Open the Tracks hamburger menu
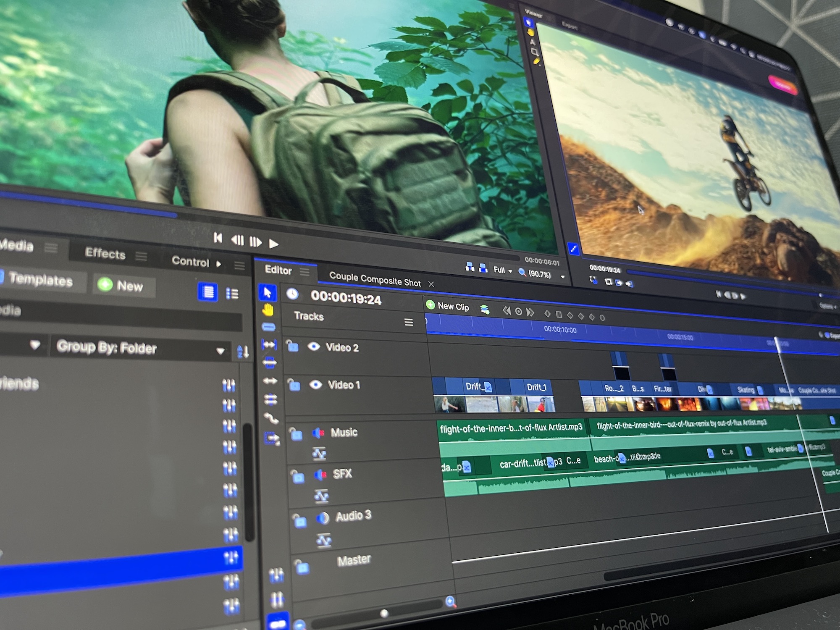Viewport: 840px width, 630px height. [x=409, y=322]
